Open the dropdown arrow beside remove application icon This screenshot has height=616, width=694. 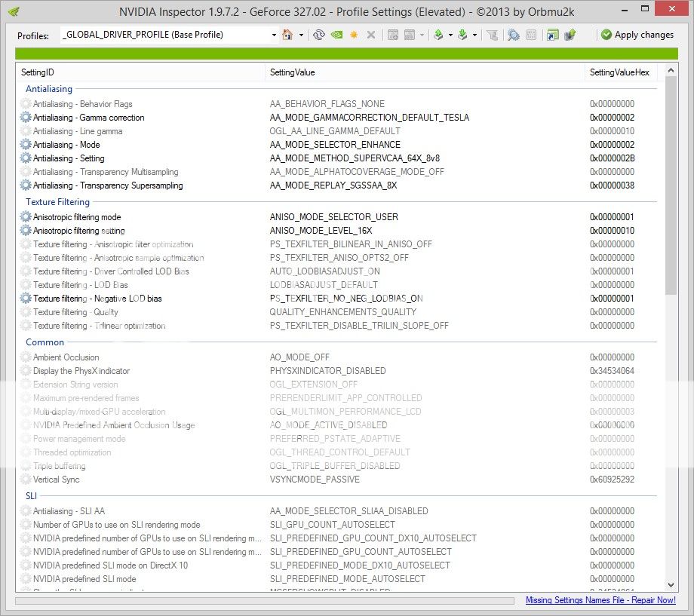click(422, 35)
